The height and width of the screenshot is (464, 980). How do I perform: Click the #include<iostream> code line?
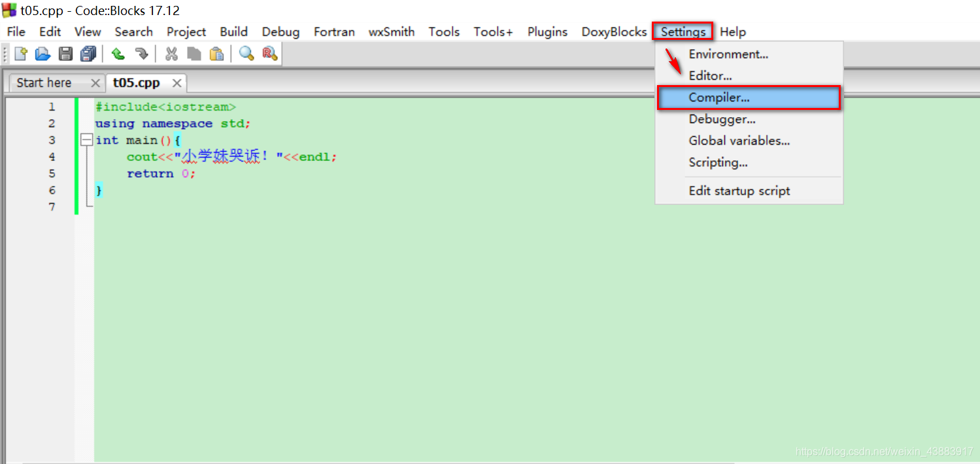[x=165, y=107]
